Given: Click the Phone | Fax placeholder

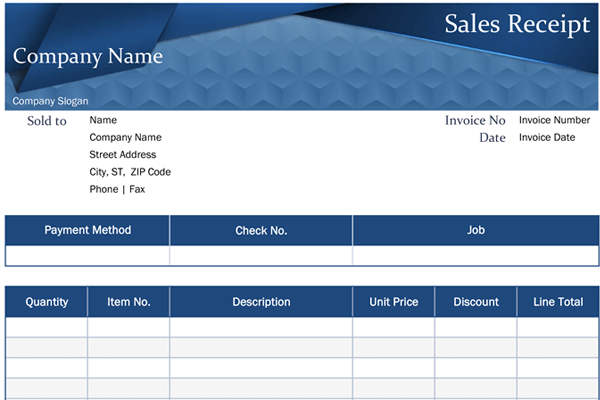Looking at the screenshot, I should coord(117,189).
